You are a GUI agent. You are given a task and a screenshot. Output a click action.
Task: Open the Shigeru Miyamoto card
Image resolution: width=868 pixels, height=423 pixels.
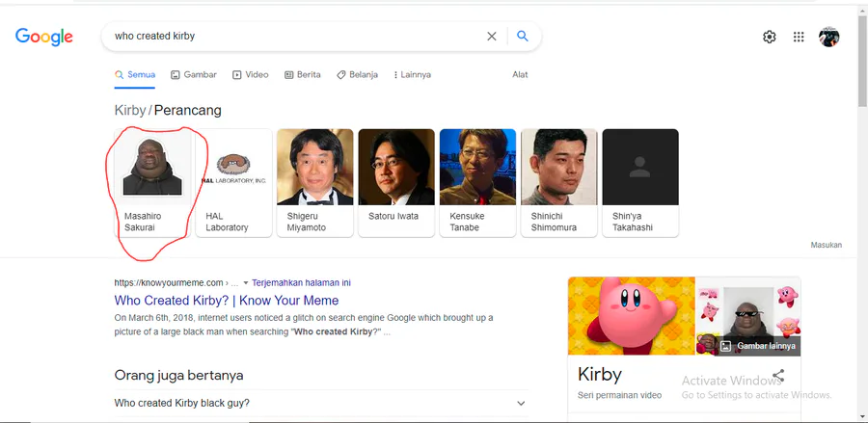click(x=315, y=183)
